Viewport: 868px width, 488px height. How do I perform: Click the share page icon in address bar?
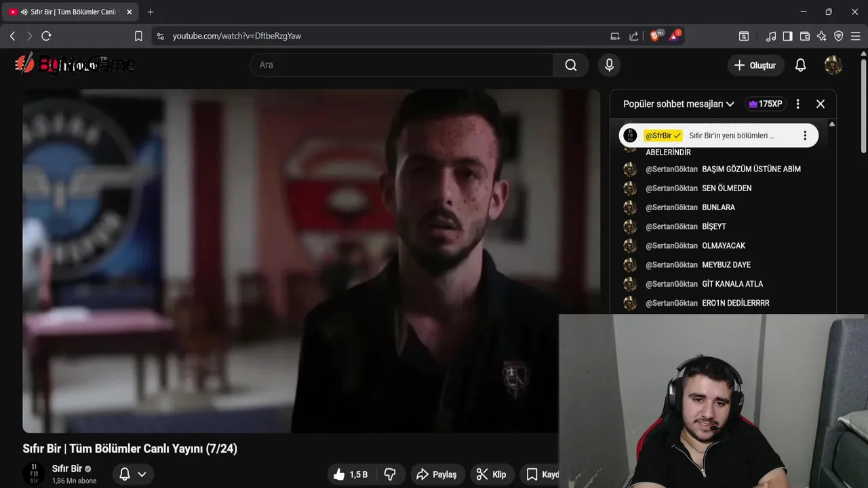coord(634,36)
